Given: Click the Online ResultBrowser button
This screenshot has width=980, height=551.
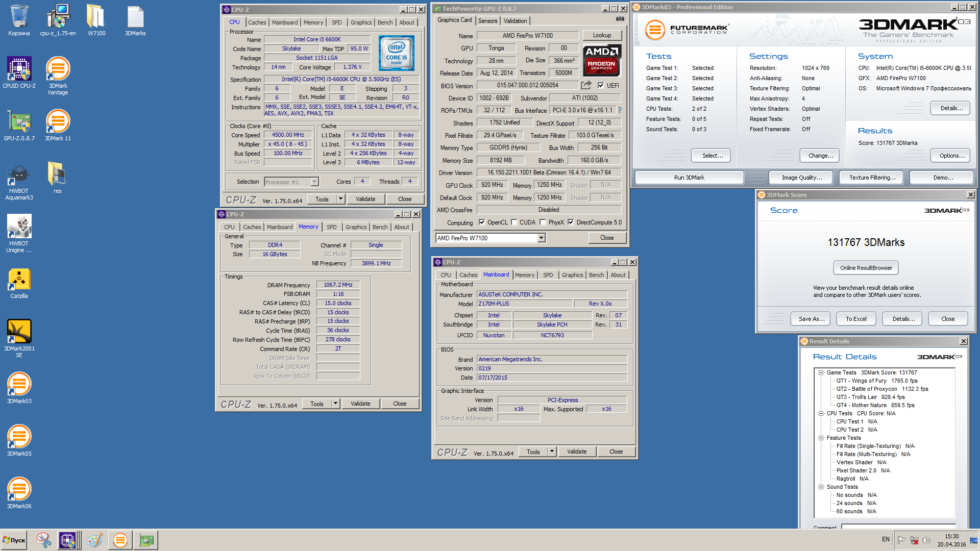Looking at the screenshot, I should pyautogui.click(x=866, y=268).
